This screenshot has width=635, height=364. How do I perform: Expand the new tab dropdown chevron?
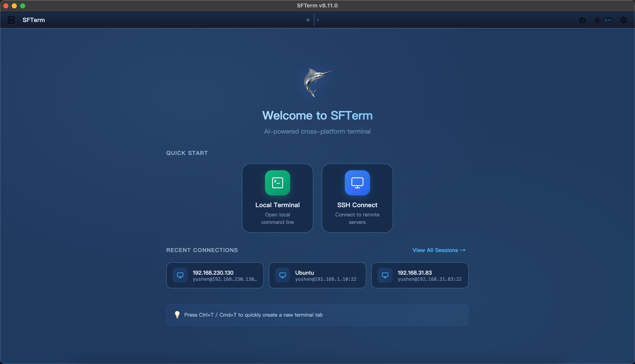(318, 20)
